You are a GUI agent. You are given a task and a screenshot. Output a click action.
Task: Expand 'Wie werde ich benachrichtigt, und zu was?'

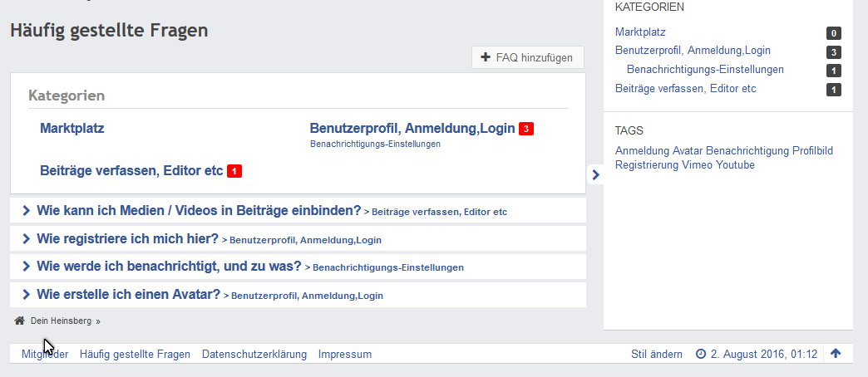pos(168,267)
